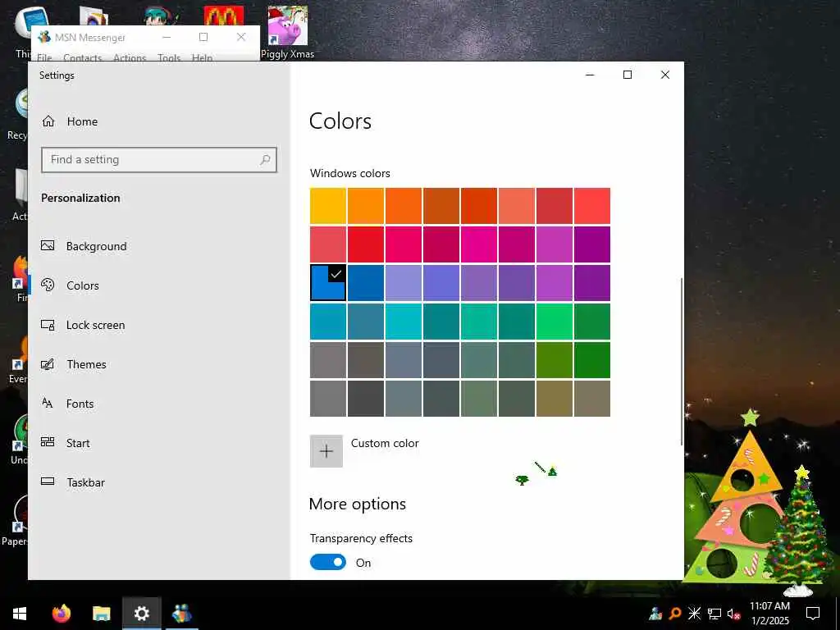Choose the olive green swatch in the fifth row
The width and height of the screenshot is (840, 630).
(x=555, y=360)
